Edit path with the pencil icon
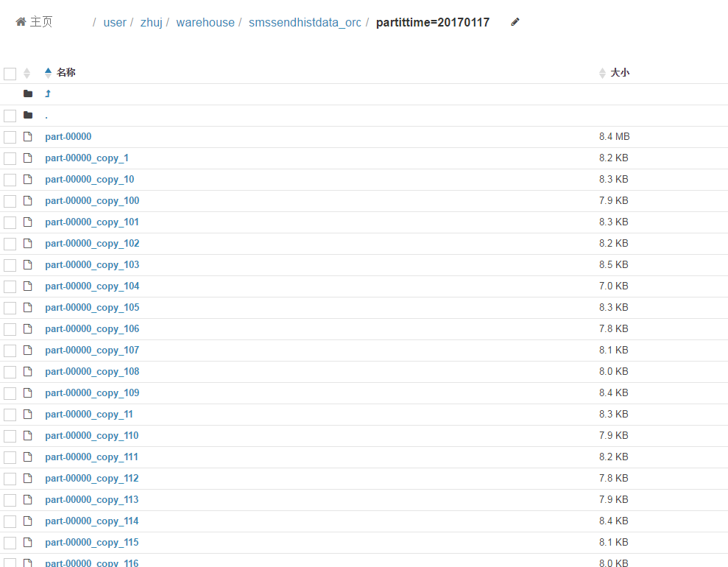 [x=515, y=22]
